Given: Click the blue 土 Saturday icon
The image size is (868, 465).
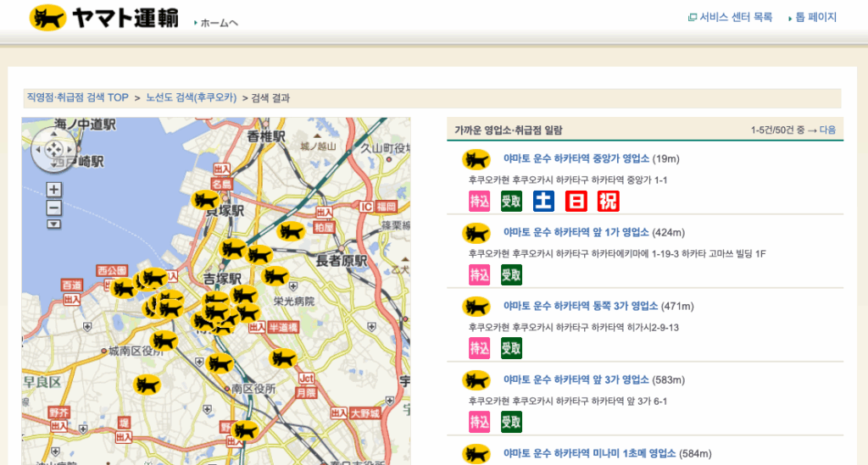Looking at the screenshot, I should pyautogui.click(x=543, y=201).
